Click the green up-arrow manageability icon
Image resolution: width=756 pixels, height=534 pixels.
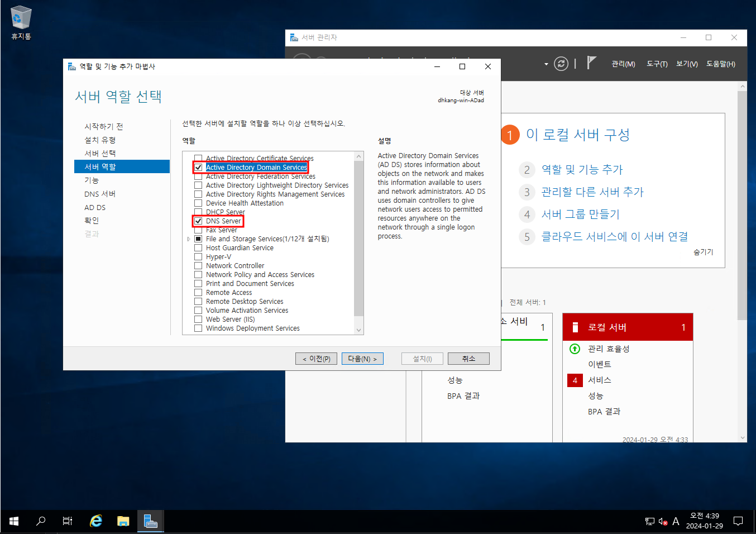click(575, 349)
